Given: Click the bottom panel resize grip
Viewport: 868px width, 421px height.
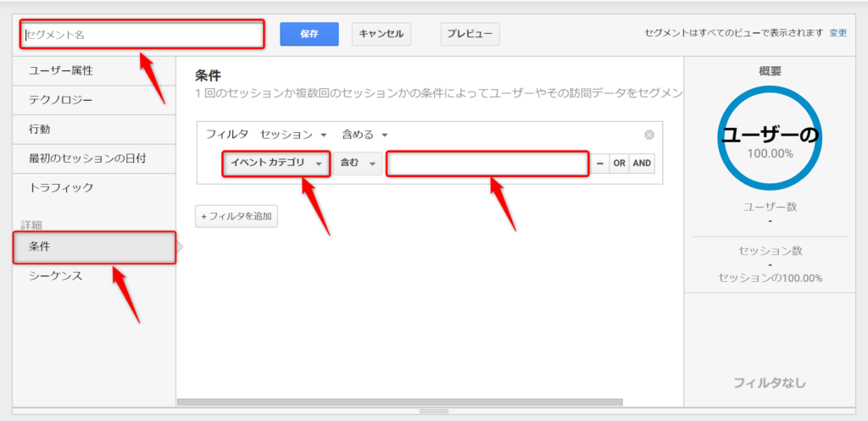Looking at the screenshot, I should tap(434, 412).
